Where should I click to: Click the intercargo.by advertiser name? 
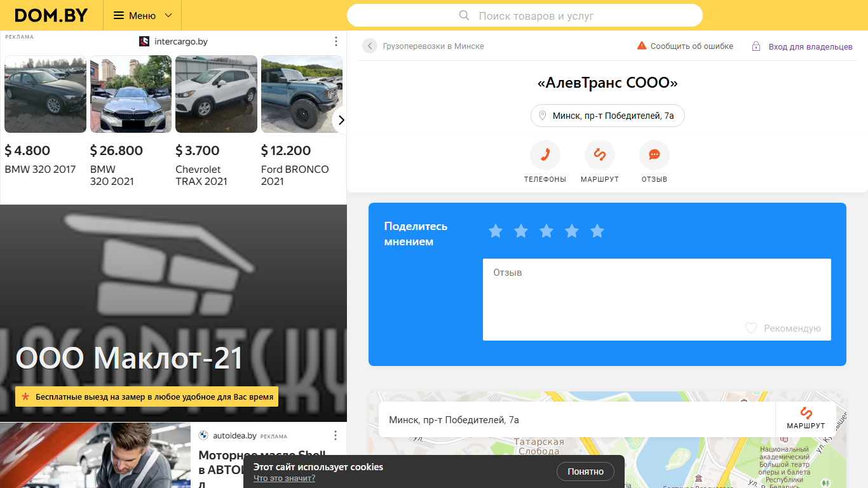coord(181,41)
